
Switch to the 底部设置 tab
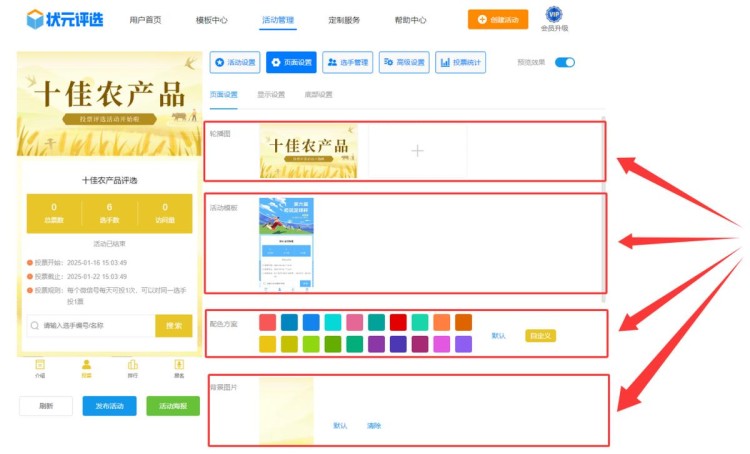click(318, 95)
